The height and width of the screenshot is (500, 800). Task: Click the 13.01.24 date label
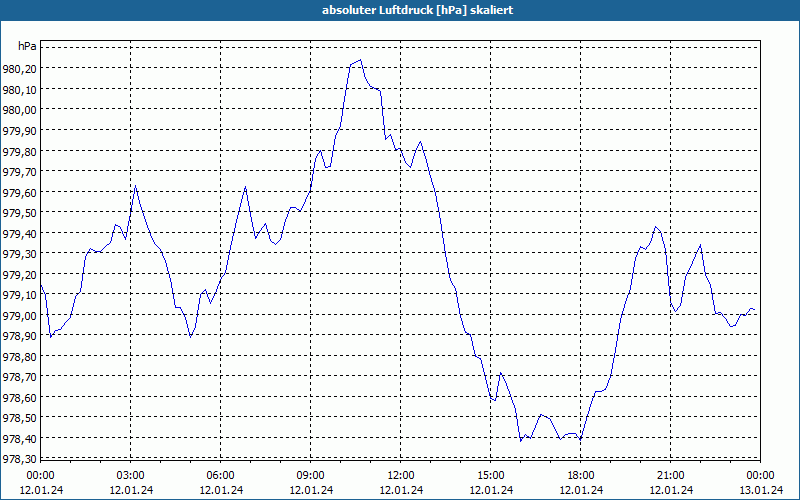[760, 490]
